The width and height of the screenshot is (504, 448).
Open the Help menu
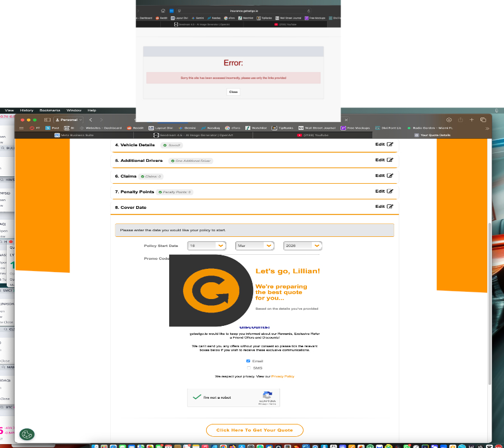(92, 110)
